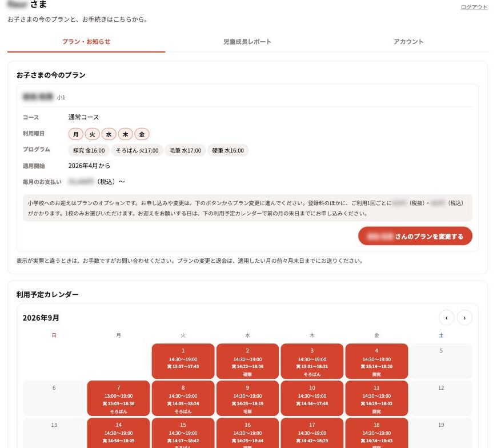Open calendar day 4 with 探究
This screenshot has width=497, height=448.
(376, 361)
